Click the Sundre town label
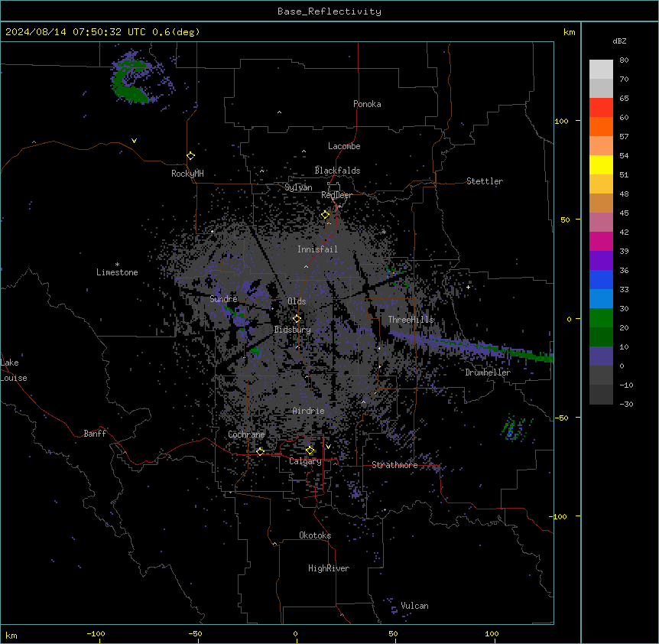 (223, 299)
